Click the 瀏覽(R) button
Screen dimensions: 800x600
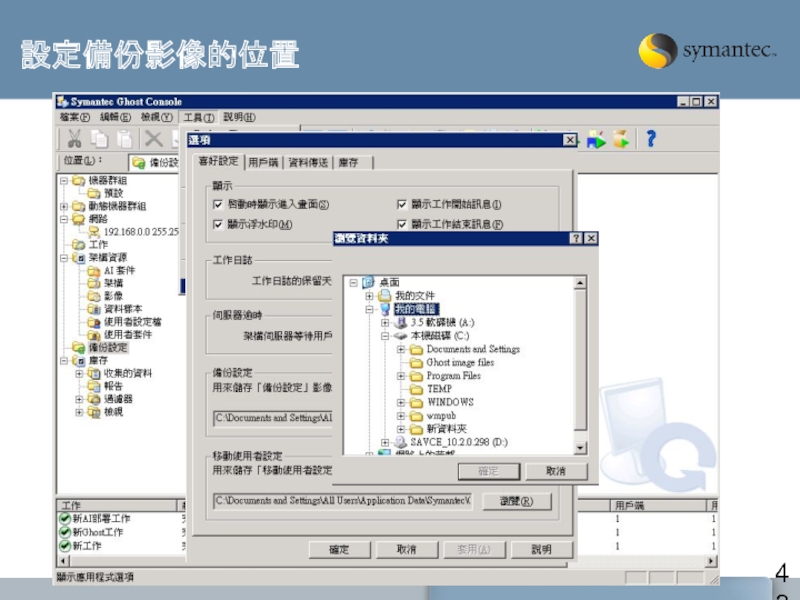click(x=517, y=501)
